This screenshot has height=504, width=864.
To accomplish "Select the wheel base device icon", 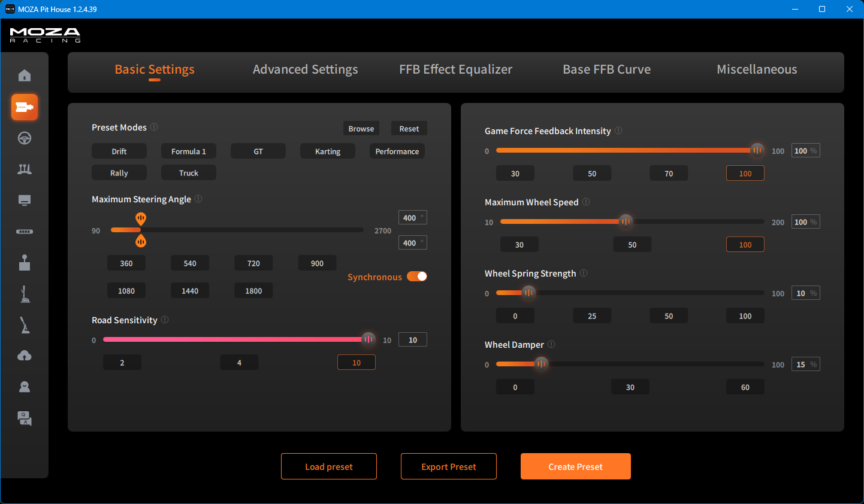I will coord(25,107).
